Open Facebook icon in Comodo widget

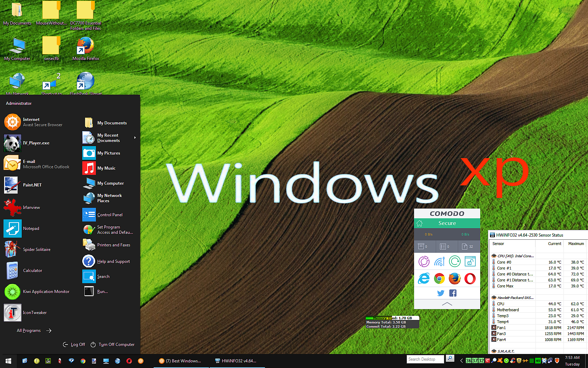click(453, 293)
